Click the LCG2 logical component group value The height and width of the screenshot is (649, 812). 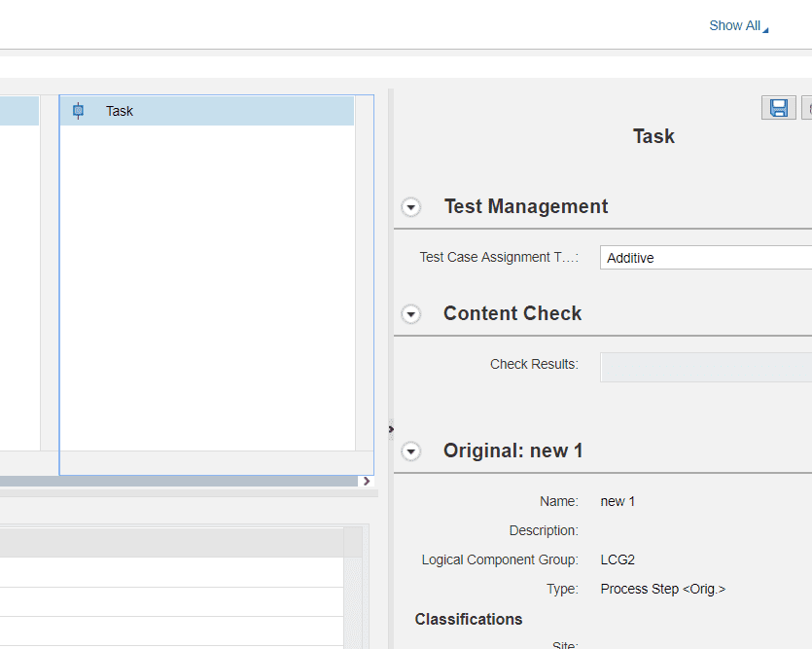point(618,559)
